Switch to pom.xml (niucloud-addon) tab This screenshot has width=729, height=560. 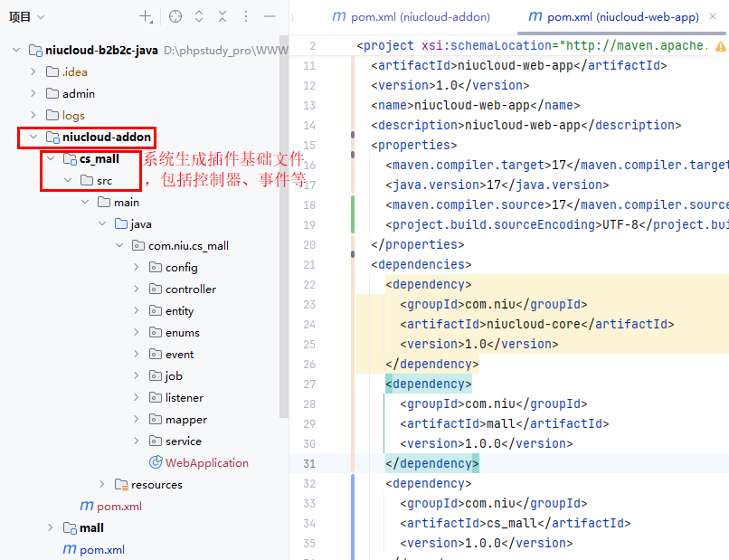[x=412, y=16]
